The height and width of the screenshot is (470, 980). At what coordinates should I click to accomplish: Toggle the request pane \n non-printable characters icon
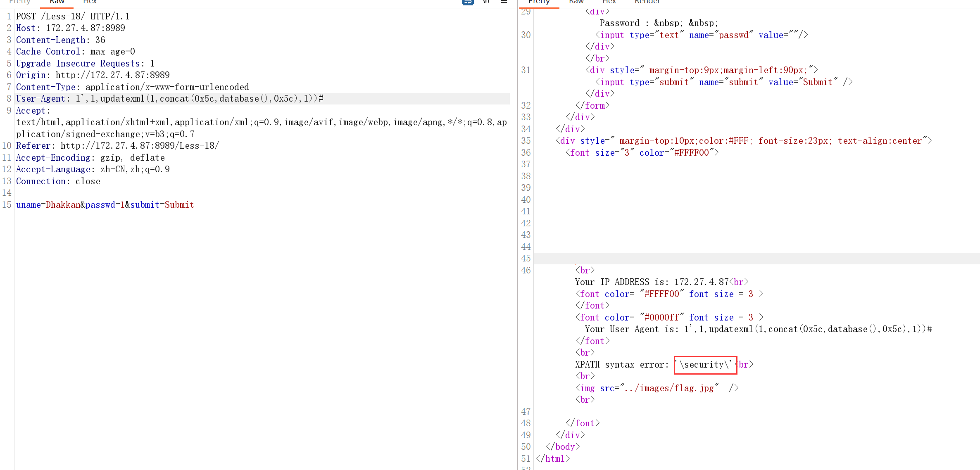[486, 2]
